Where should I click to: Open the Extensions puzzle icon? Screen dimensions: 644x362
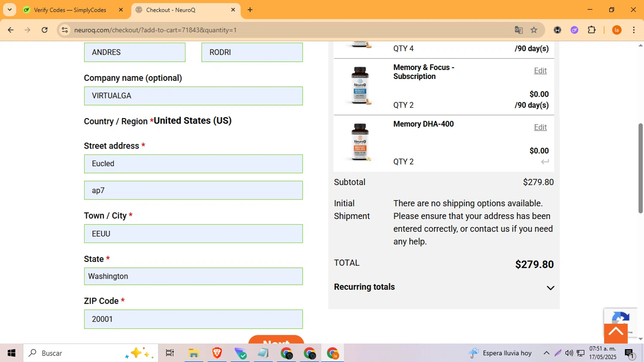click(592, 30)
